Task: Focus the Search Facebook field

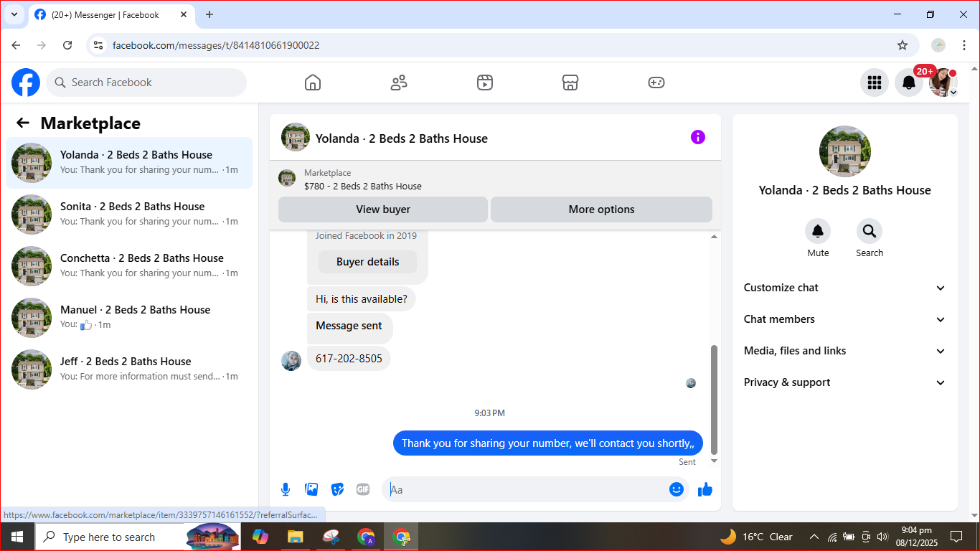Action: [146, 83]
